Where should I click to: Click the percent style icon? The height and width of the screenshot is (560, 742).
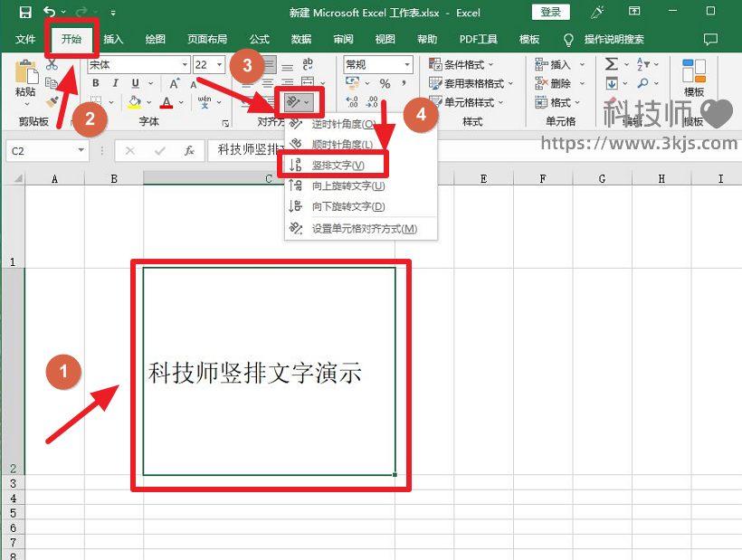tap(385, 84)
